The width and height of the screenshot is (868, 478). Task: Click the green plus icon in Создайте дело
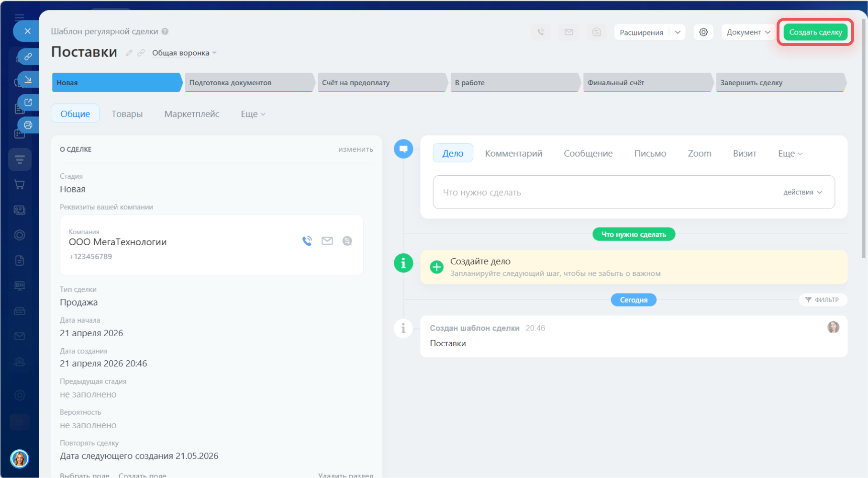436,267
